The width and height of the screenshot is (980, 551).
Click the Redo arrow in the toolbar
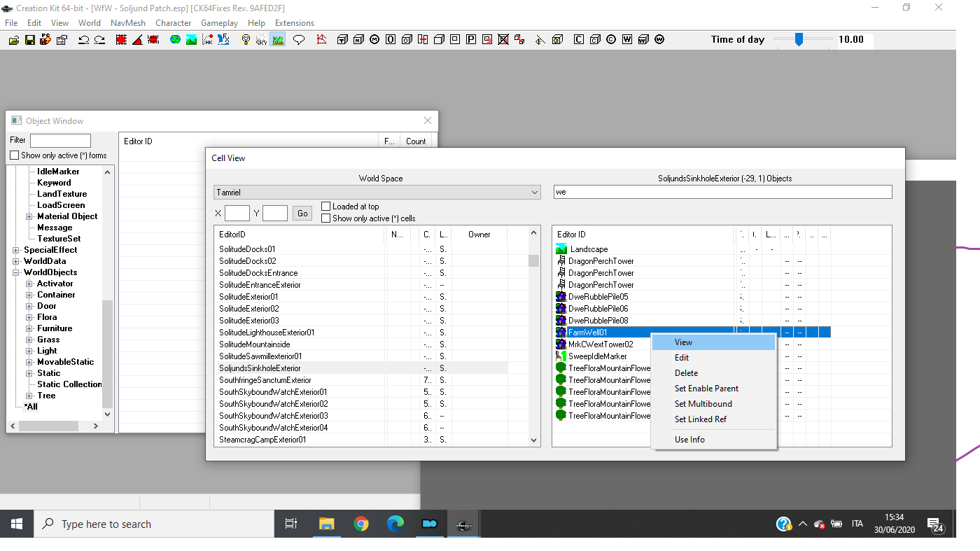(x=99, y=40)
